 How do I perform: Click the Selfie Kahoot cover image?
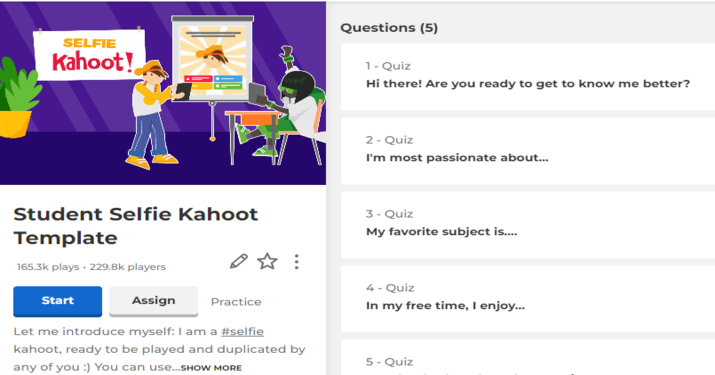[163, 93]
